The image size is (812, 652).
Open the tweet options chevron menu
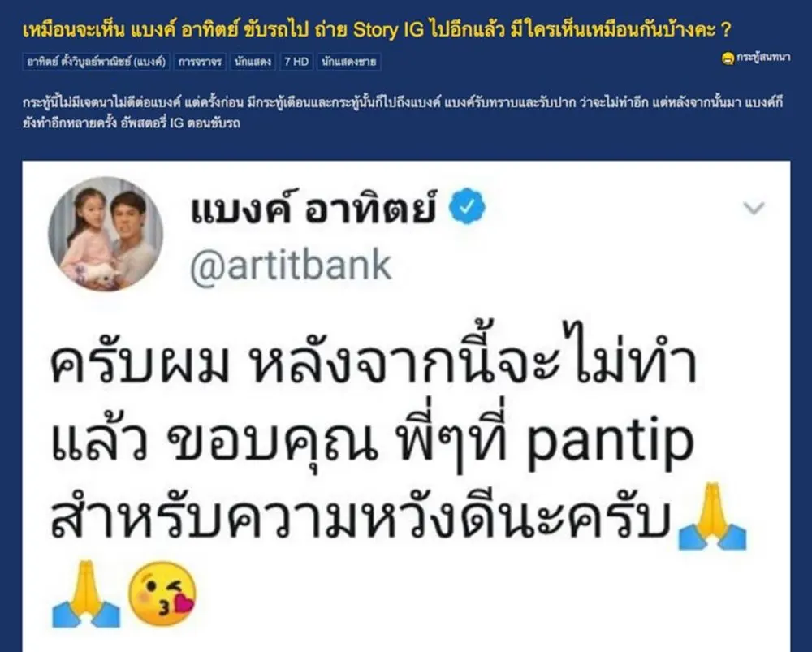[754, 208]
